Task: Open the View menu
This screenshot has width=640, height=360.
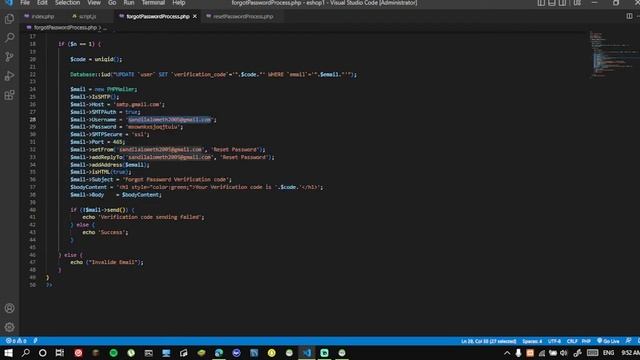Action: tap(94, 3)
